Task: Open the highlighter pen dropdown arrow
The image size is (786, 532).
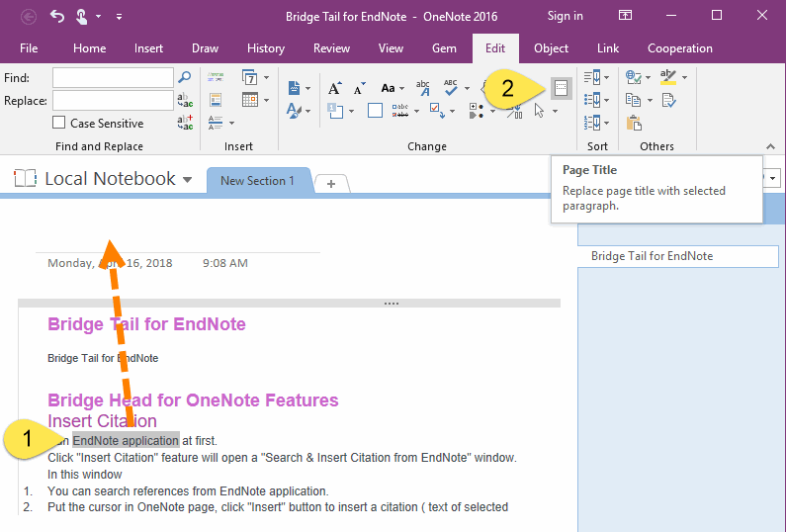Action: pyautogui.click(x=685, y=78)
